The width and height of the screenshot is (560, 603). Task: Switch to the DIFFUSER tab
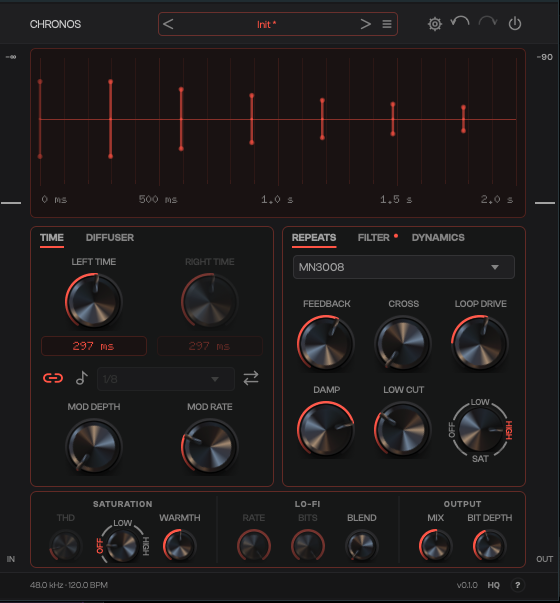(x=110, y=238)
